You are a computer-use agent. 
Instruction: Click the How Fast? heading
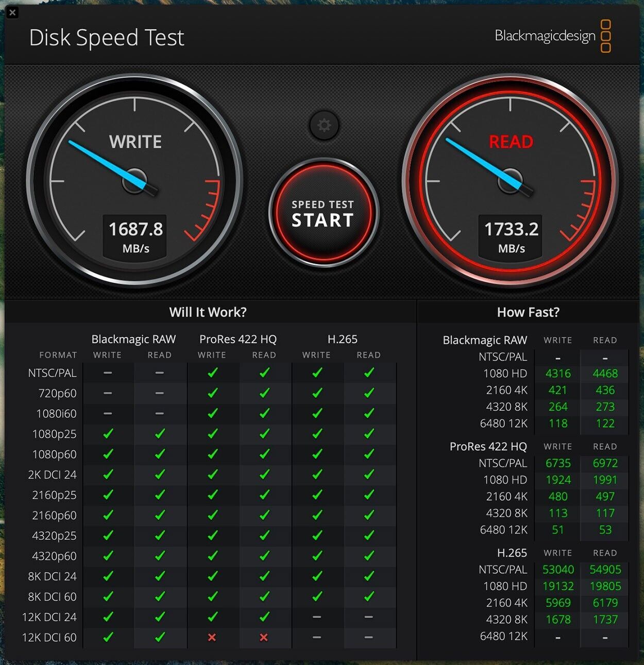tap(528, 312)
